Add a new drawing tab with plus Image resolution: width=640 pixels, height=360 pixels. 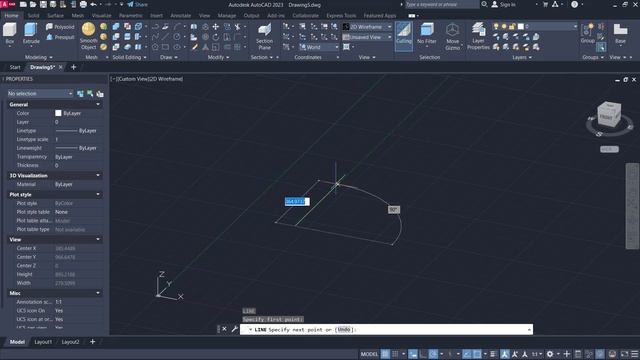[73, 67]
